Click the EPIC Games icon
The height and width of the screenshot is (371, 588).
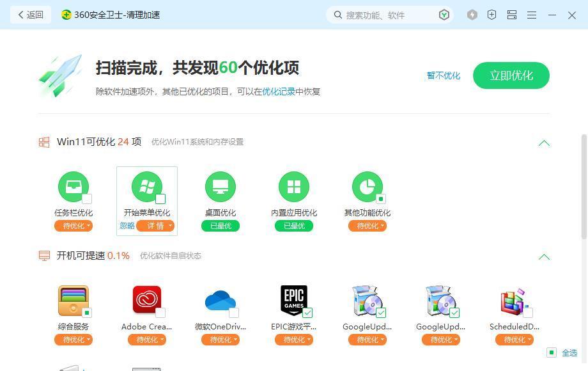tap(294, 300)
